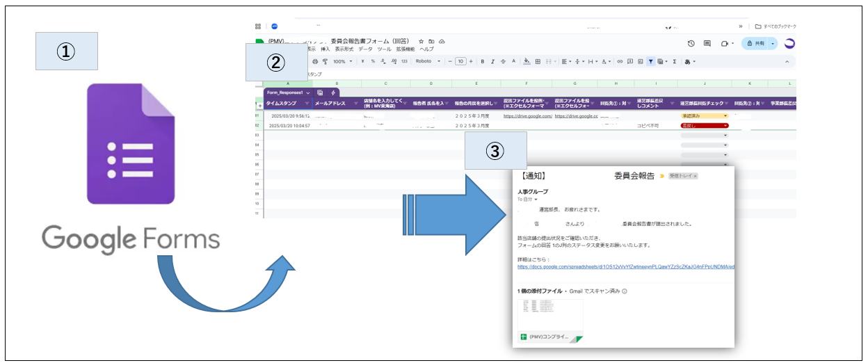The height and width of the screenshot is (363, 868).
Task: Open the functions sigma menu
Action: tap(675, 61)
